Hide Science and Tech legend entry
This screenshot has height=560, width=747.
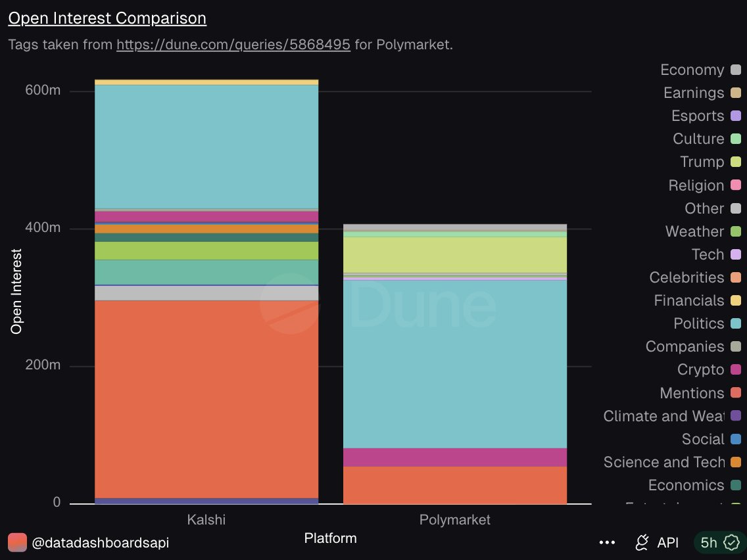pos(672,462)
